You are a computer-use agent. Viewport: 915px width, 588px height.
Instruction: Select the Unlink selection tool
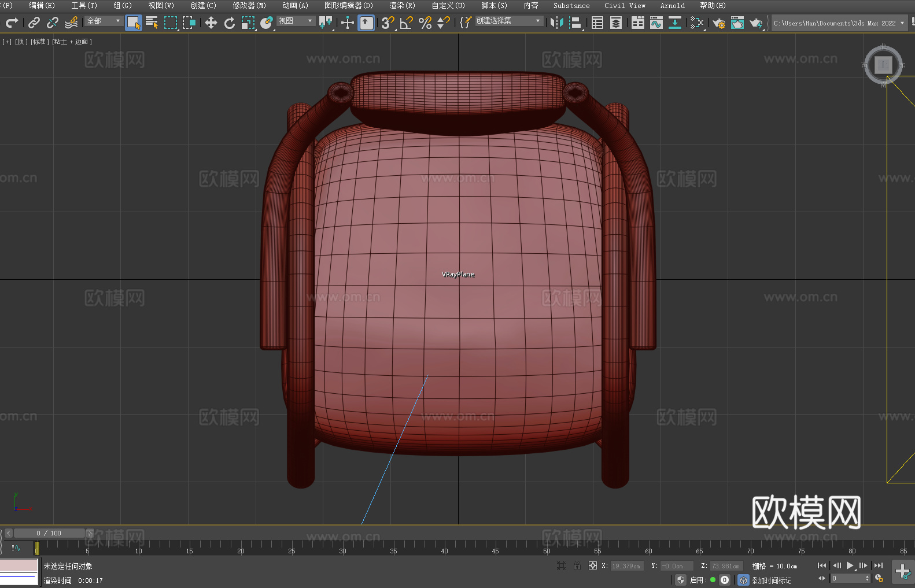click(x=53, y=23)
